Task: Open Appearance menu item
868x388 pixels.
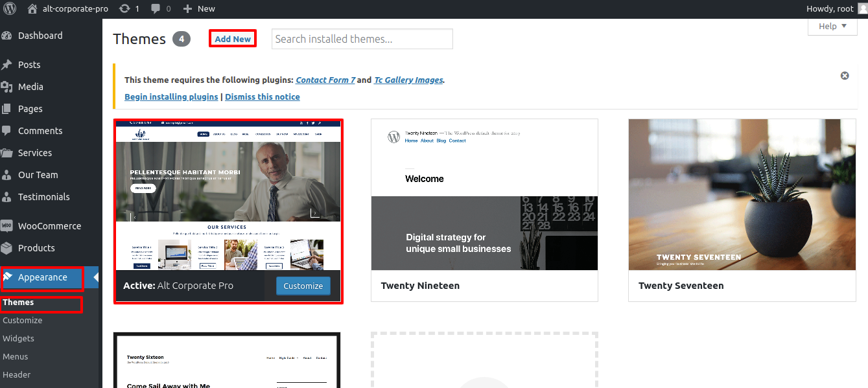Action: click(43, 277)
